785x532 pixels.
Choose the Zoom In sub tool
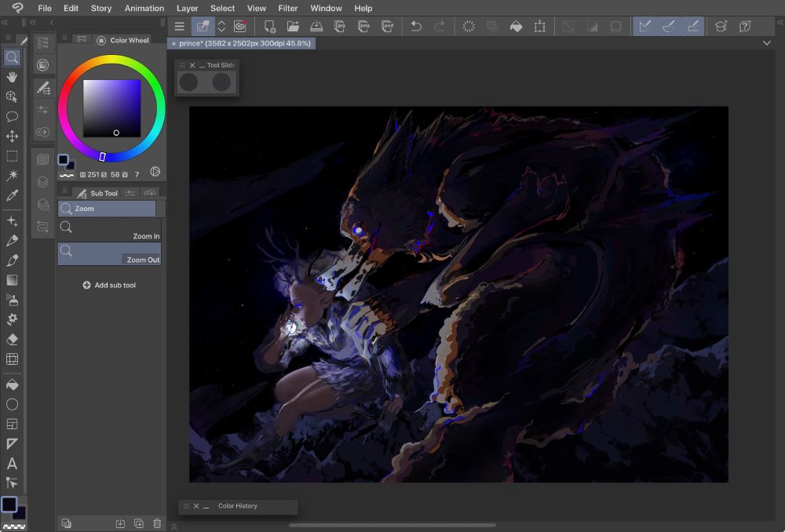tap(109, 231)
